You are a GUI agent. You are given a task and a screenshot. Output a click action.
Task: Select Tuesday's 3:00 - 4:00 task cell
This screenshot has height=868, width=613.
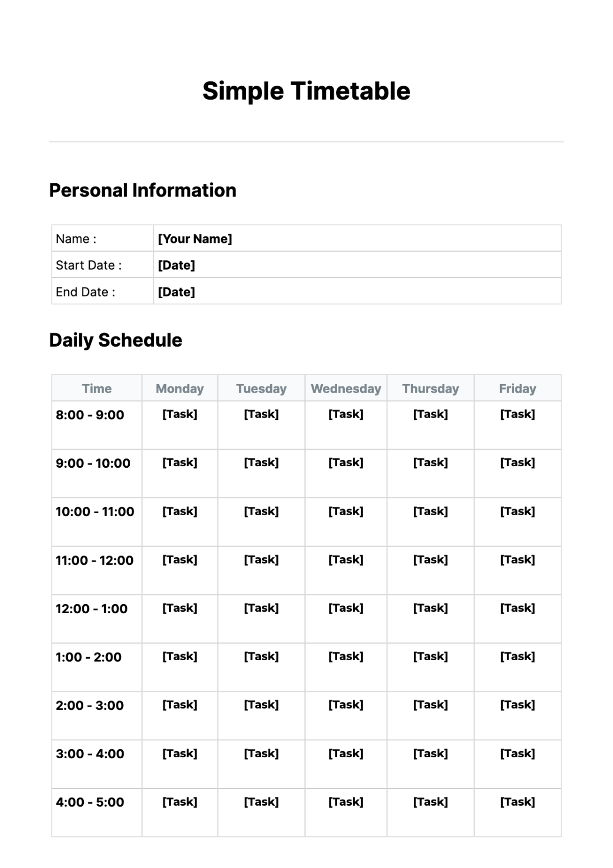261,754
